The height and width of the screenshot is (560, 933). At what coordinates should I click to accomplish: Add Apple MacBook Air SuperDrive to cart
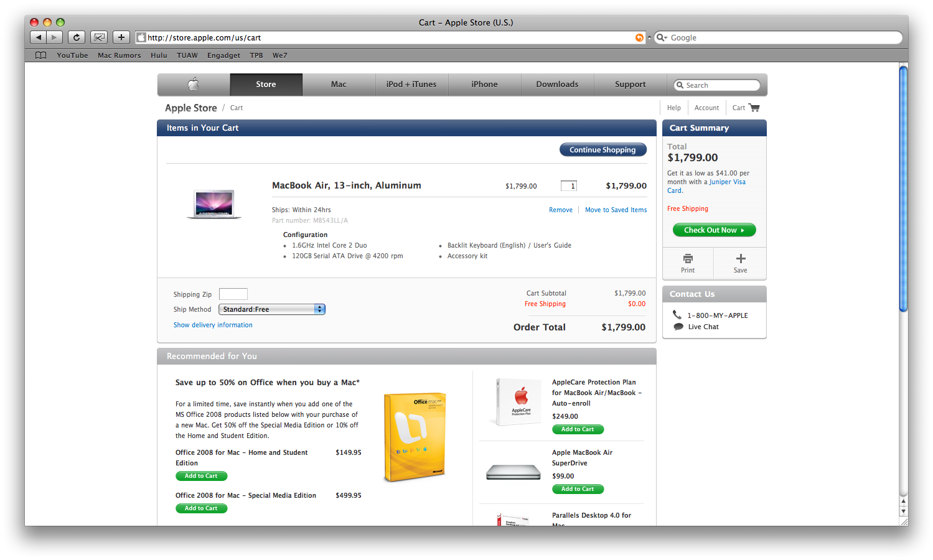[578, 489]
